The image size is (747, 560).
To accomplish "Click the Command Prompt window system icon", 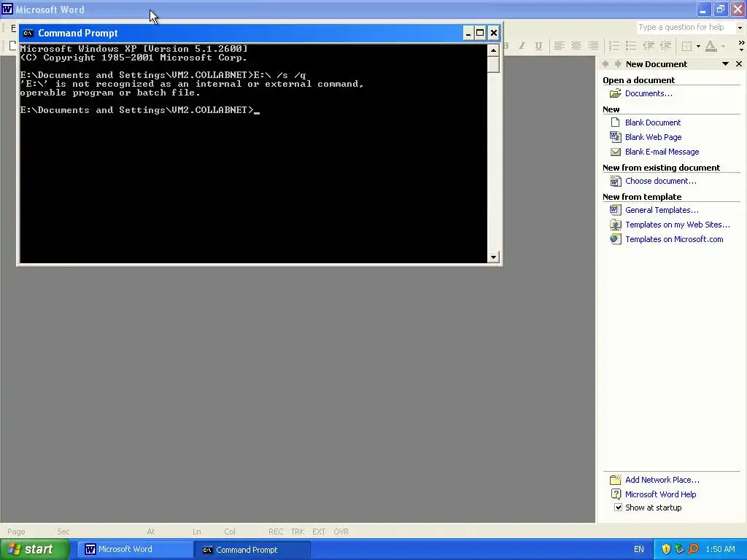I will pyautogui.click(x=28, y=33).
